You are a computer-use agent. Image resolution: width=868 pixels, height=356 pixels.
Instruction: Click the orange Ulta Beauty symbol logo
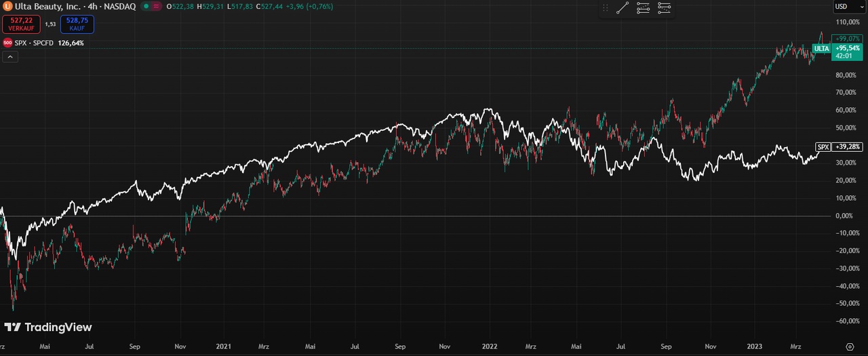click(x=7, y=6)
